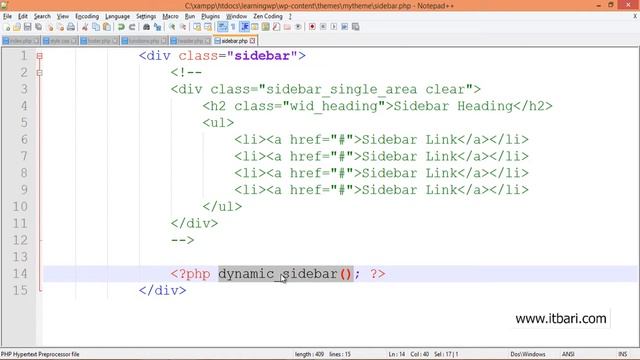Image resolution: width=640 pixels, height=360 pixels.
Task: Run the macro multiple times icon
Action: pos(344,27)
